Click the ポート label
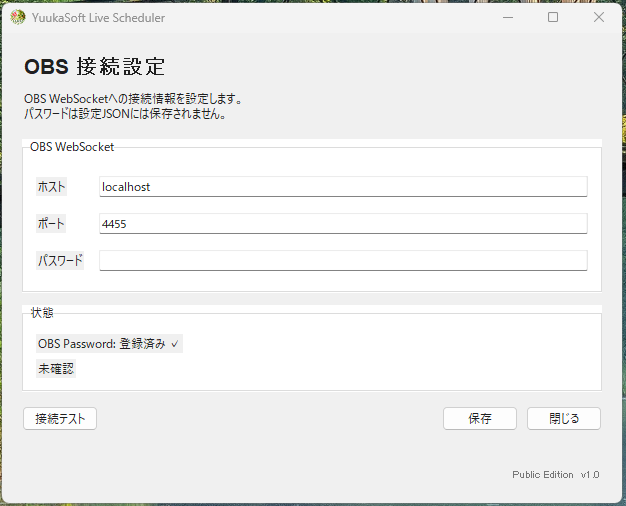The image size is (626, 506). click(x=51, y=224)
